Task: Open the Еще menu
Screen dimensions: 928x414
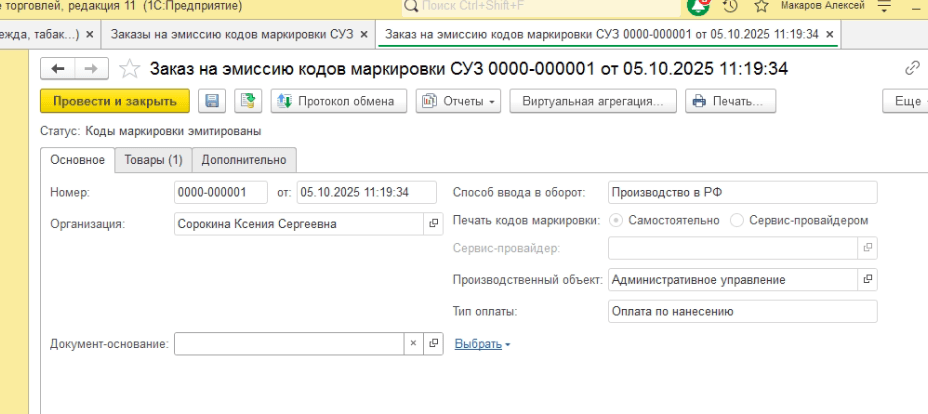Action: point(906,101)
